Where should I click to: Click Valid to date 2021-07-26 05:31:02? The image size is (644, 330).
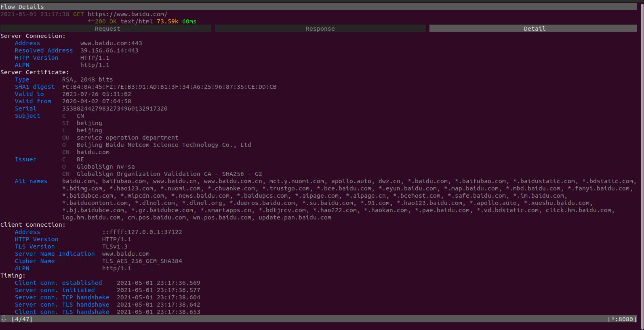coord(97,94)
